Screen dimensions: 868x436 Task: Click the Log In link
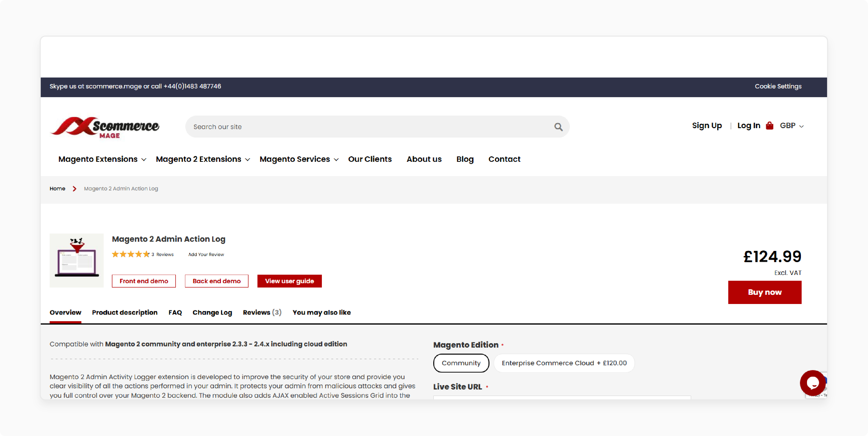(749, 126)
